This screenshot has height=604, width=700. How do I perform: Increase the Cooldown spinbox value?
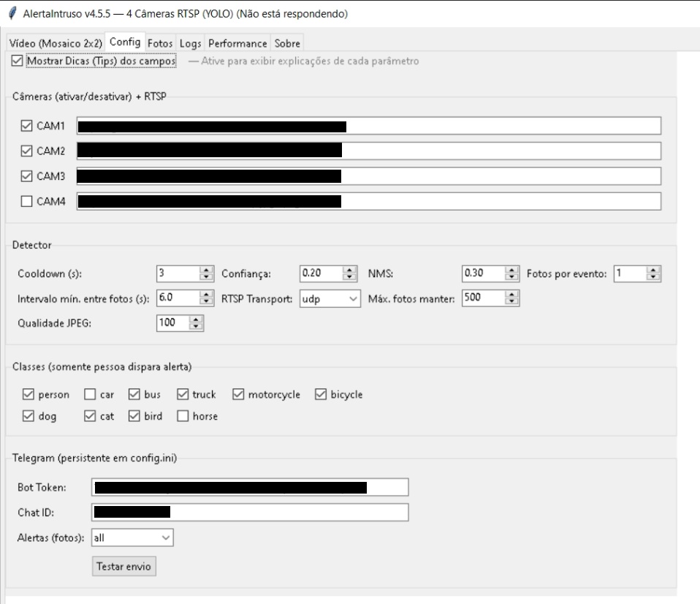point(205,270)
